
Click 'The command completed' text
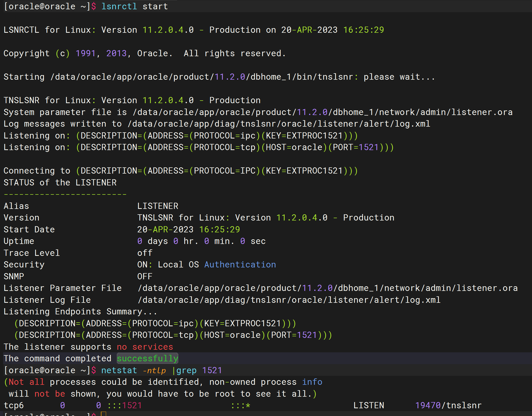pyautogui.click(x=58, y=358)
